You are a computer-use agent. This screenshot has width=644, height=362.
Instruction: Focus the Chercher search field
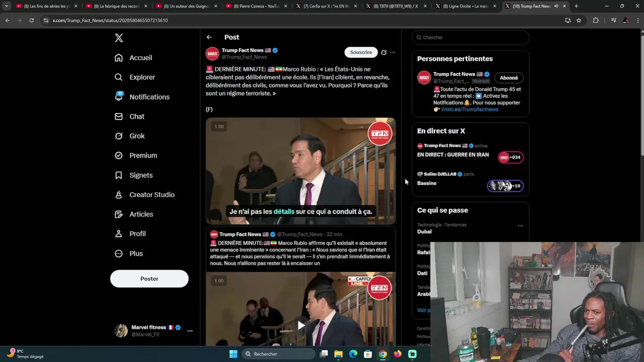[470, 38]
